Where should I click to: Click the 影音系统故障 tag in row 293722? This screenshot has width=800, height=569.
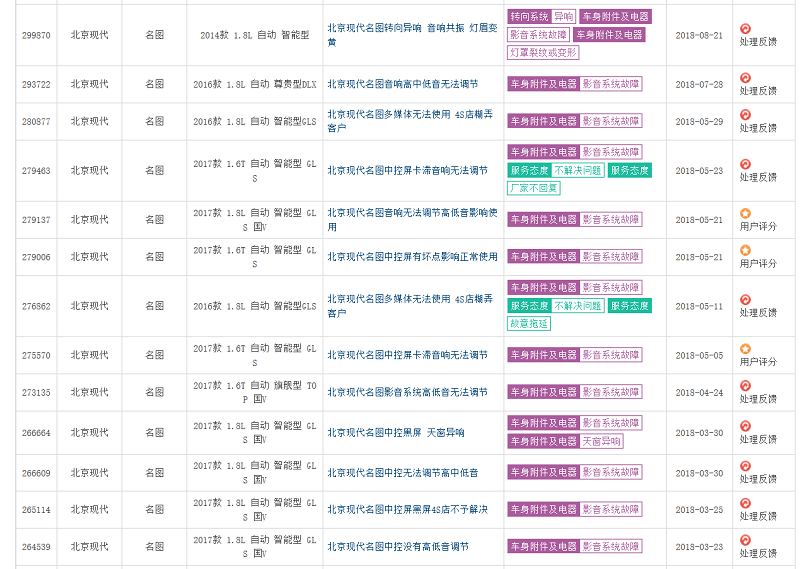click(x=611, y=84)
